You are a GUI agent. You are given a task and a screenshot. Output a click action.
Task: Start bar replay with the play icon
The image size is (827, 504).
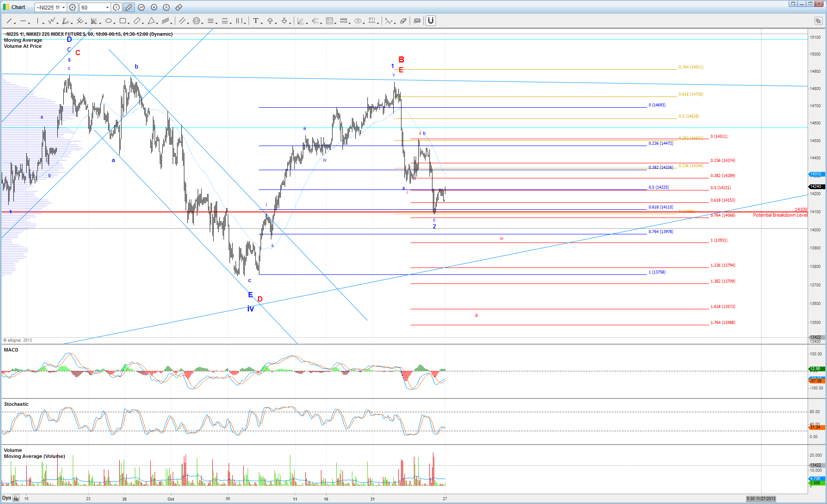[x=154, y=7]
